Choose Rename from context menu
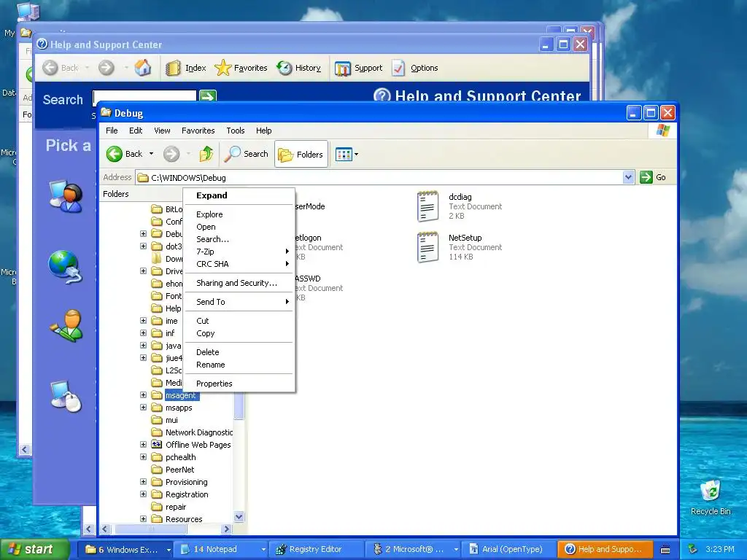 point(239,365)
